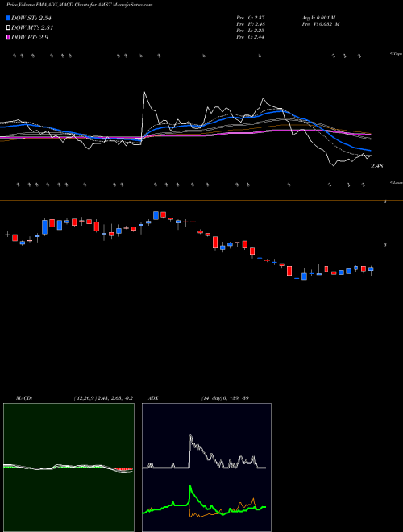Click the 'Pre L: 2.23' value
Viewport: 403px width, 532px height.
pos(251,31)
